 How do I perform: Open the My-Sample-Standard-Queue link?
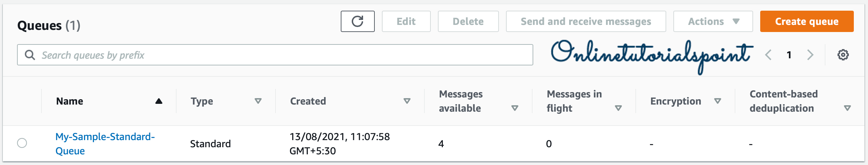[105, 137]
